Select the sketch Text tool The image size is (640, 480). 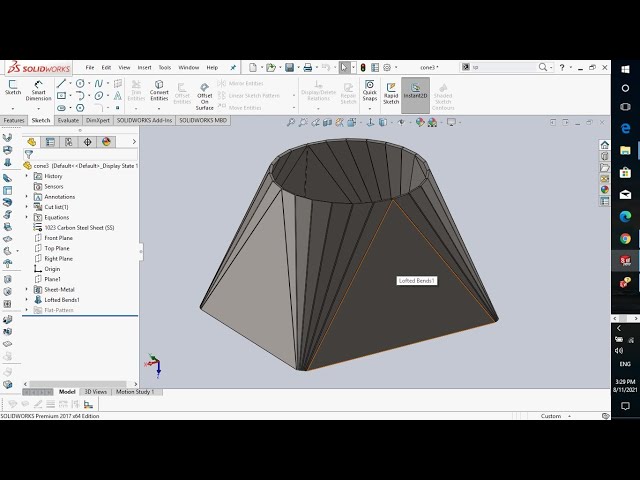coord(118,96)
